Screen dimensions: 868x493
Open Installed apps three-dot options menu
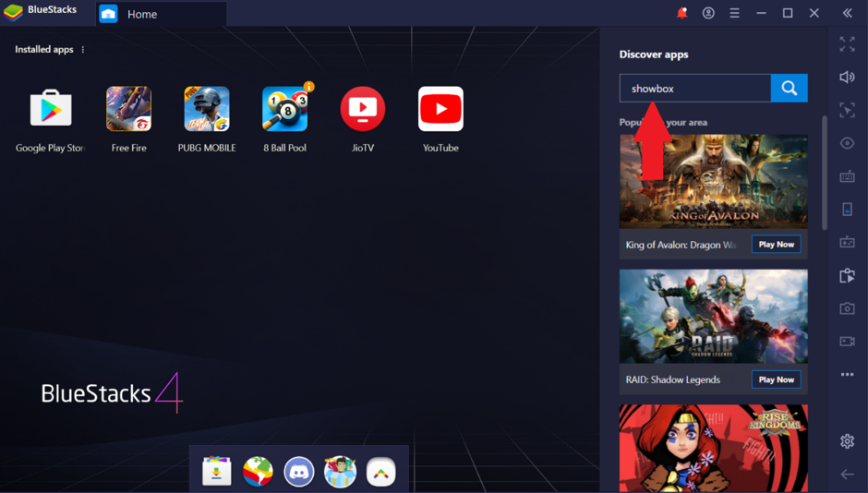(x=83, y=50)
